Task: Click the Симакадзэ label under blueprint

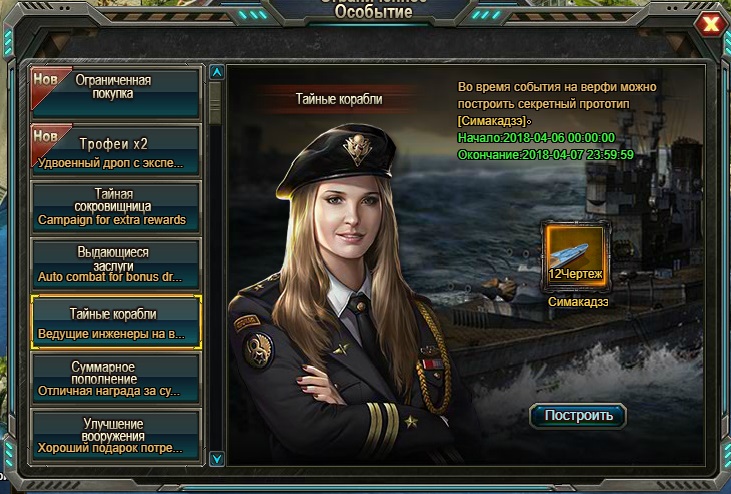Action: click(x=578, y=302)
